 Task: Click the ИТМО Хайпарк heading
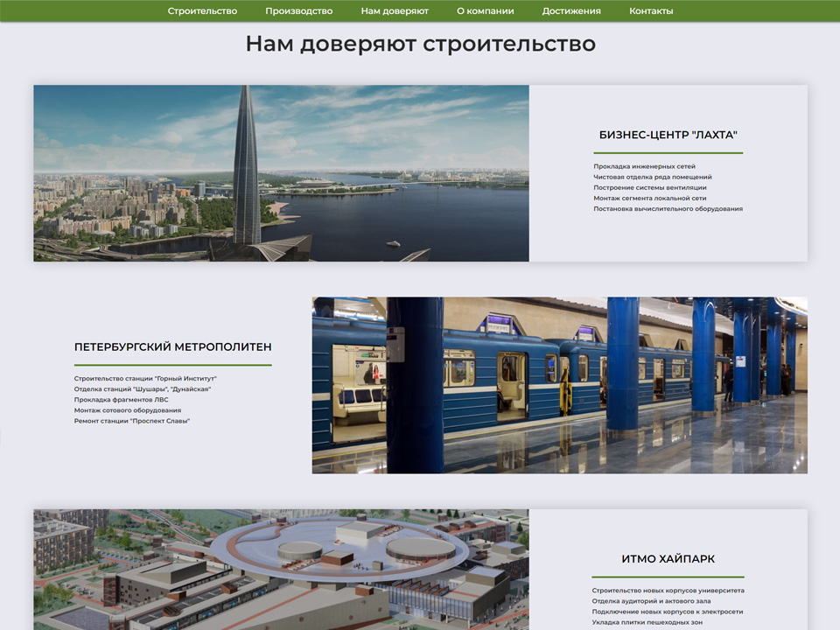(x=668, y=559)
